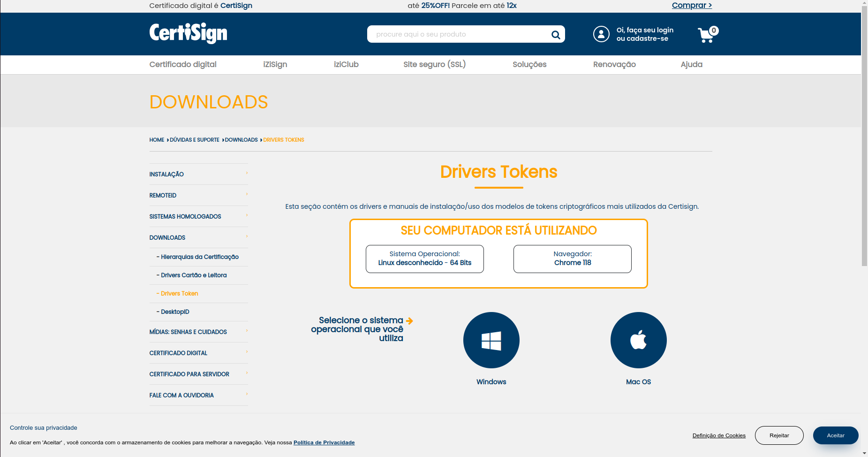Expand Certificado Digital sidebar section
Viewport: 868px width, 457px height.
pos(198,353)
